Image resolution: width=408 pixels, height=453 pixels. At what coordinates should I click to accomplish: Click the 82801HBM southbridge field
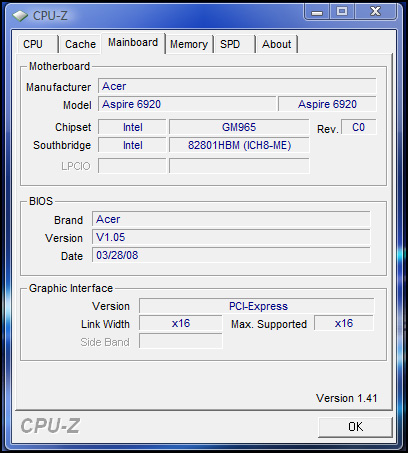coord(239,145)
